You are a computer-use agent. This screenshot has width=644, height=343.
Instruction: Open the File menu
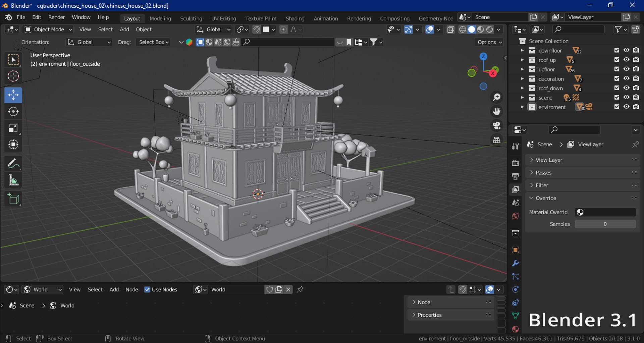21,17
